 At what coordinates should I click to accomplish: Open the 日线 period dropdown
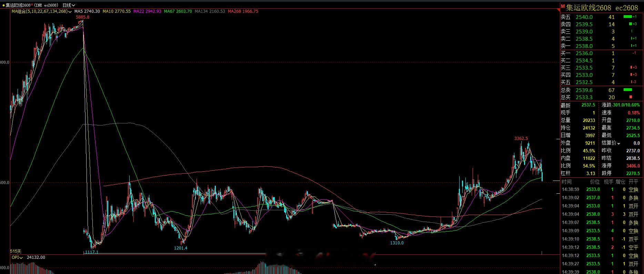[69, 5]
